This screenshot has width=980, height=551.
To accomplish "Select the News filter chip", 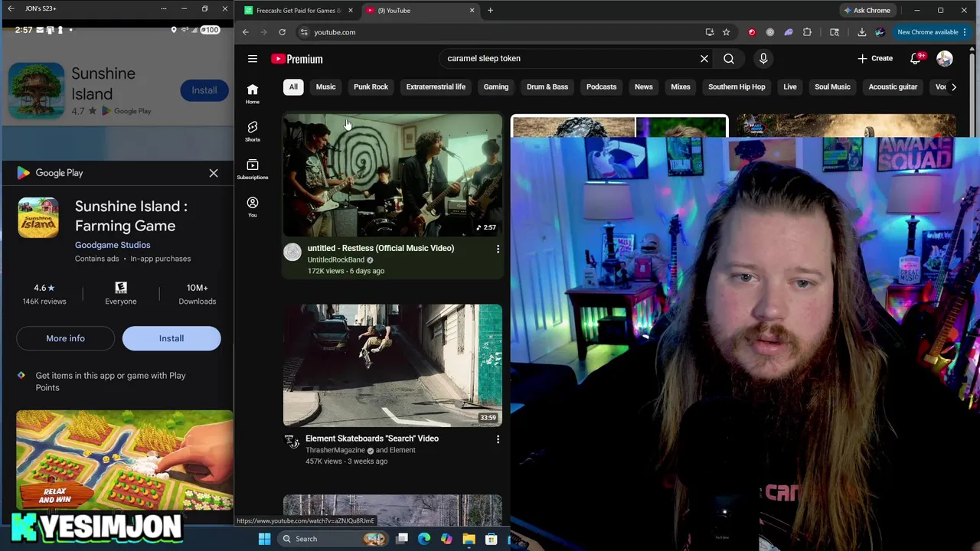I will (x=644, y=87).
